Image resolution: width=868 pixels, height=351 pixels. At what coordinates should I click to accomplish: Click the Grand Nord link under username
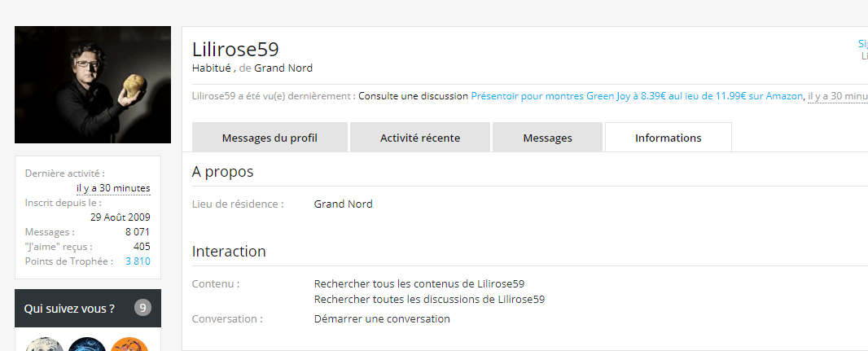point(283,68)
